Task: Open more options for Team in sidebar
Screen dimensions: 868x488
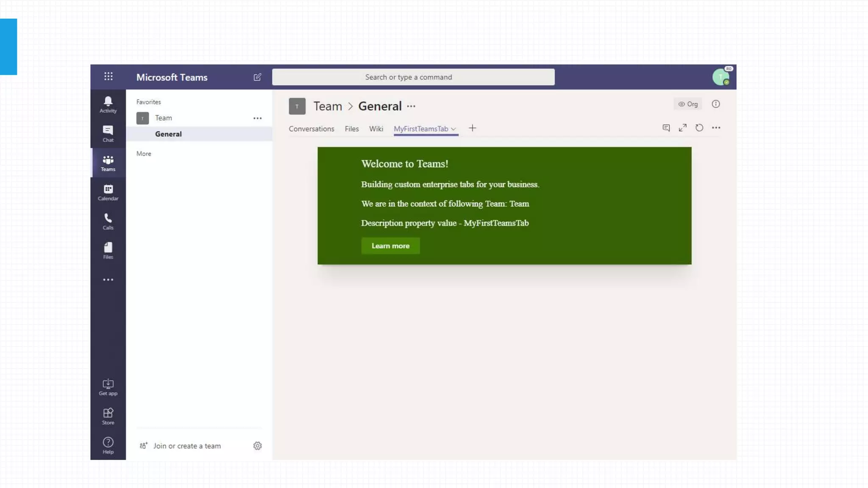Action: point(257,118)
